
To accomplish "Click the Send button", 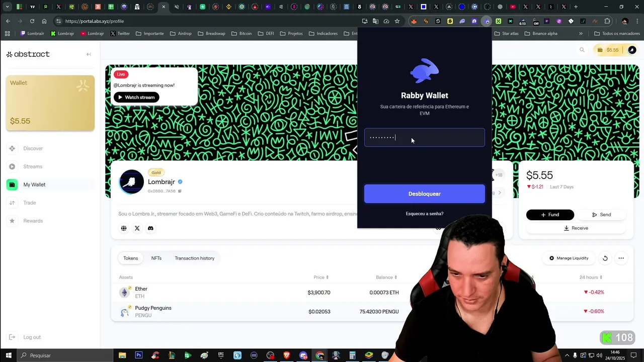I will click(x=601, y=215).
